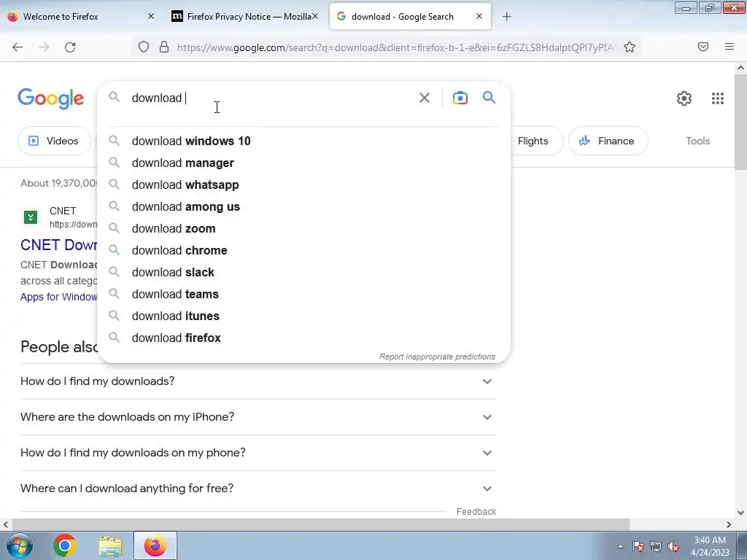
Task: Click Report inappropriate predictions link
Action: pos(438,357)
